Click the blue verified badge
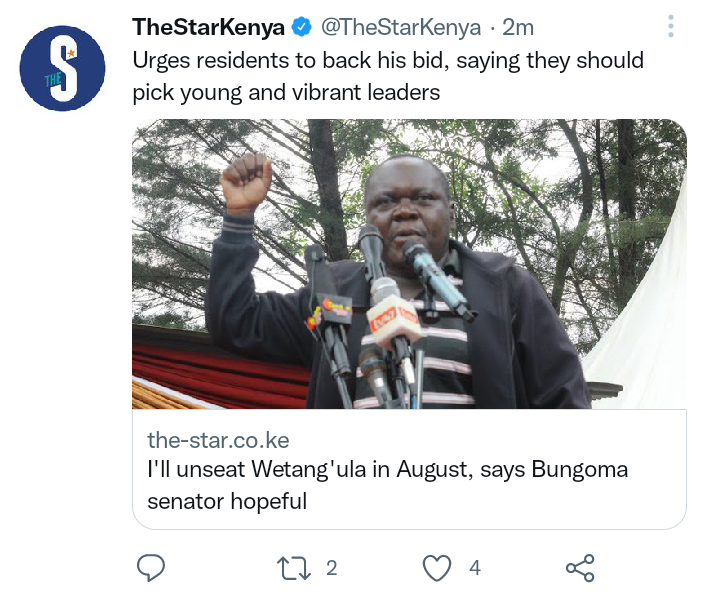 [x=301, y=27]
